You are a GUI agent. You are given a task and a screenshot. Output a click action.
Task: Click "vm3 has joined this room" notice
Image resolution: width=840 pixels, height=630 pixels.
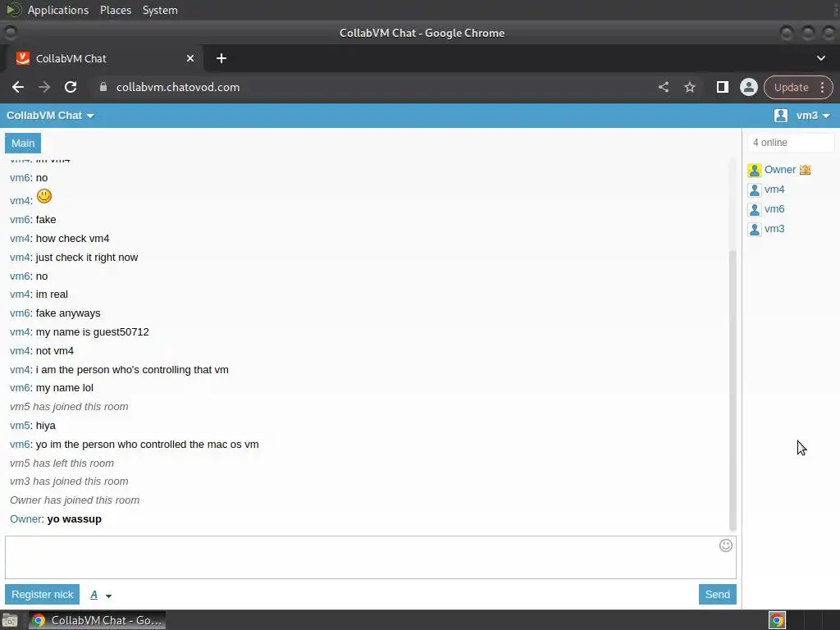point(69,482)
